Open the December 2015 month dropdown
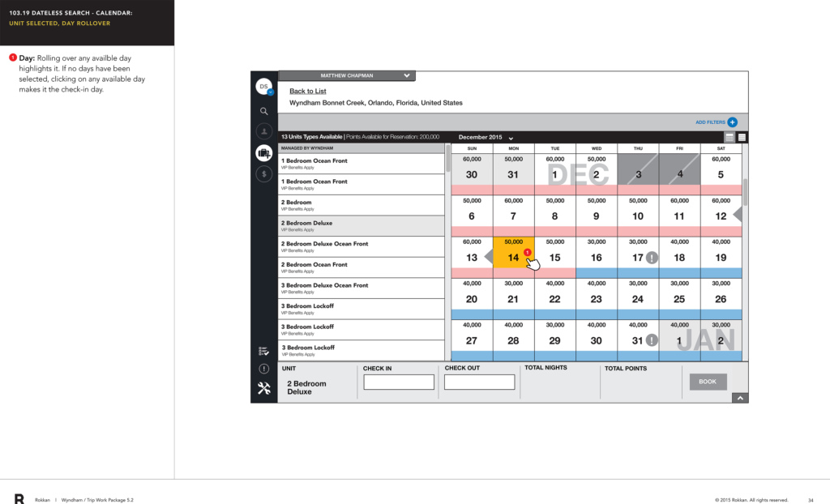830x504 pixels. click(x=486, y=137)
